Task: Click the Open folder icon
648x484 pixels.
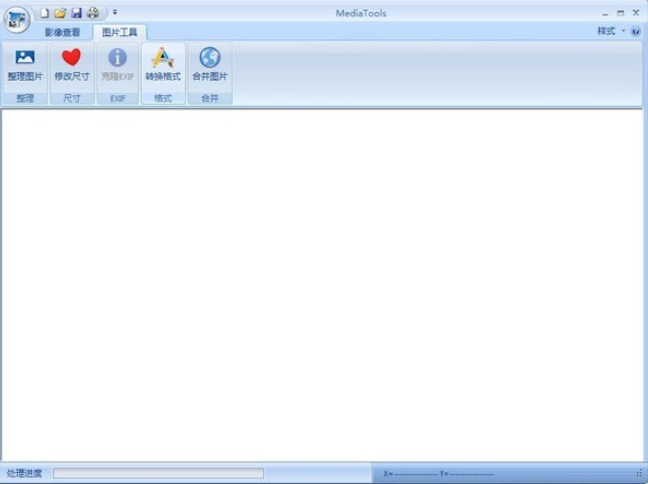Action: 60,13
